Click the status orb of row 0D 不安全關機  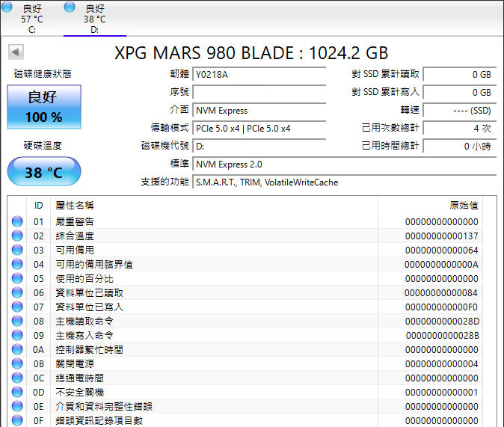[17, 392]
